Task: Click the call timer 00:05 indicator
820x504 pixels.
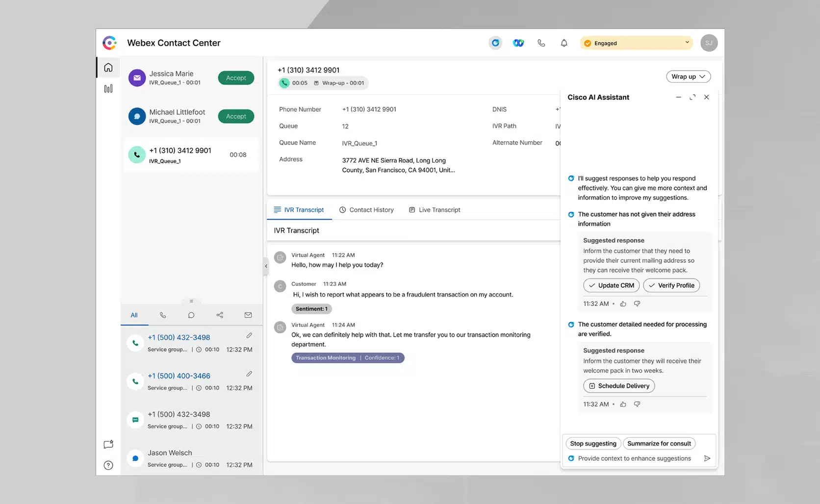Action: (294, 83)
